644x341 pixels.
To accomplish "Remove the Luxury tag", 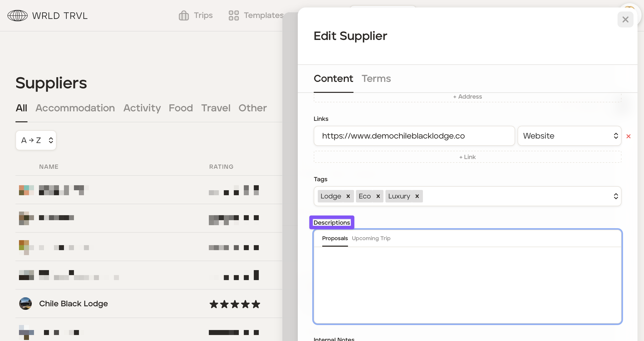I will tap(417, 196).
